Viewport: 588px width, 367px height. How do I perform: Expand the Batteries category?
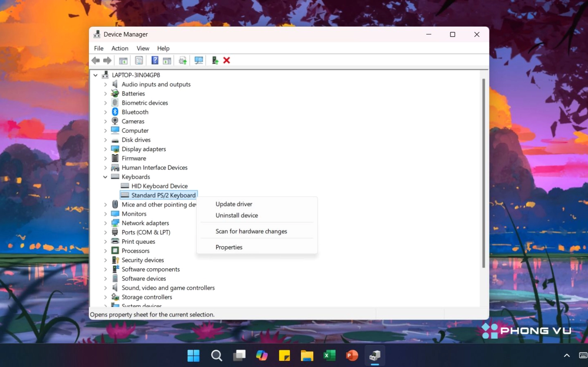click(x=105, y=94)
